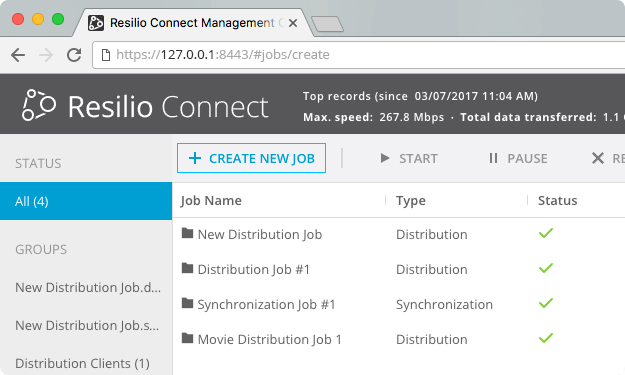Click the Resilio Connect logo icon

coord(39,105)
